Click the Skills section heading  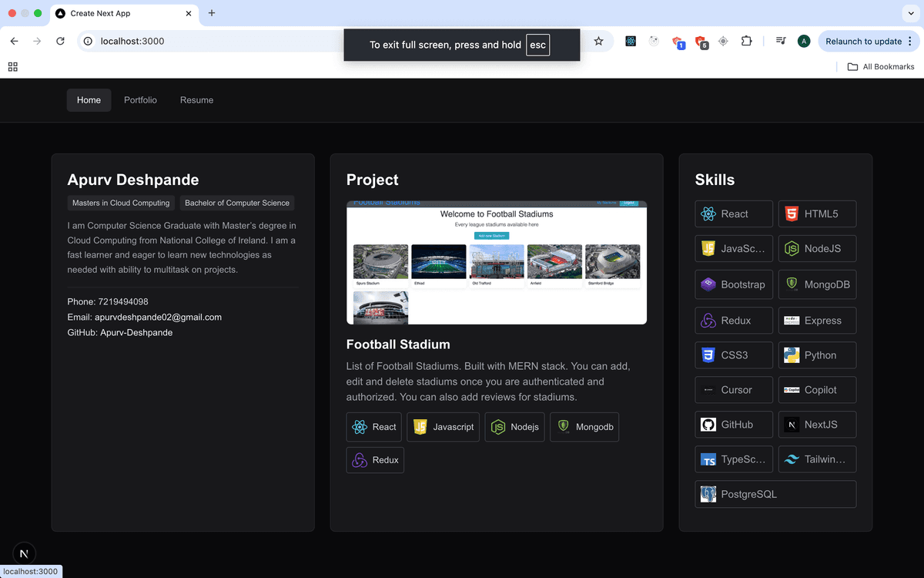click(x=715, y=180)
